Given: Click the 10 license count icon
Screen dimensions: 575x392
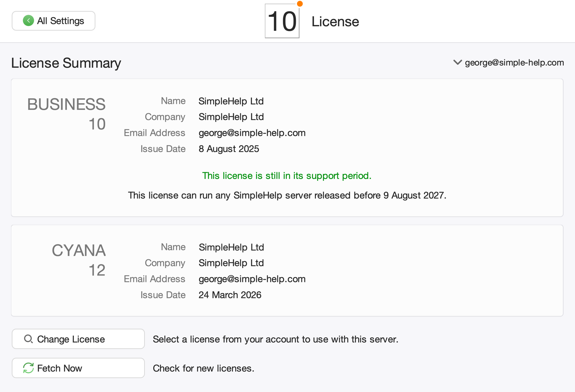Looking at the screenshot, I should (282, 21).
